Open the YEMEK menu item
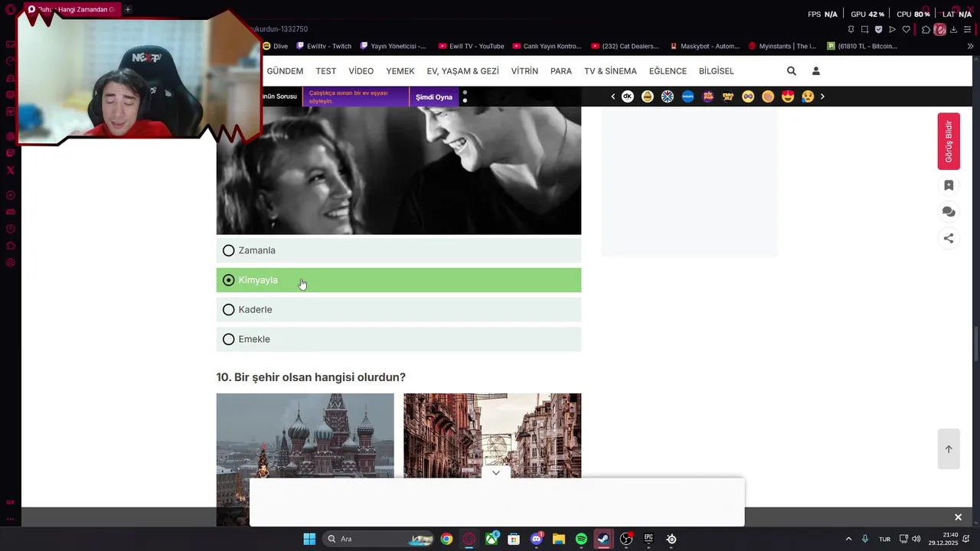 click(400, 70)
